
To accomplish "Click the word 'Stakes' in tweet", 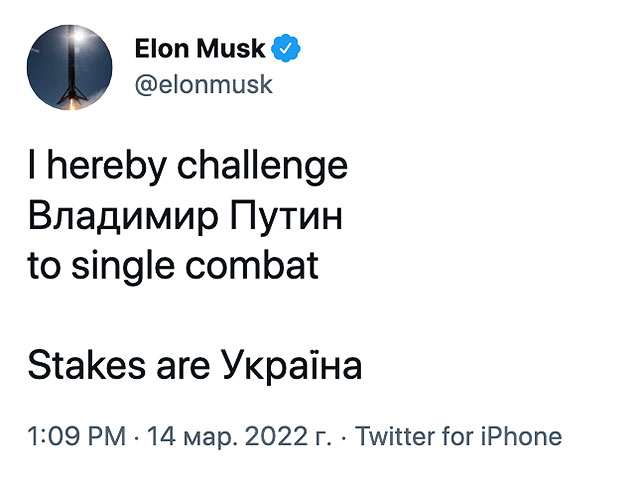I will (87, 365).
